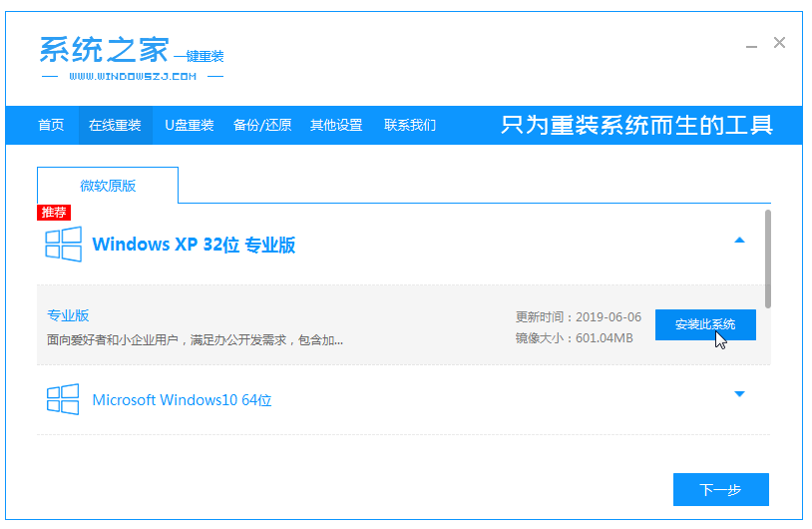This screenshot has width=812, height=529.
Task: Click the 下一步 button
Action: click(x=721, y=489)
